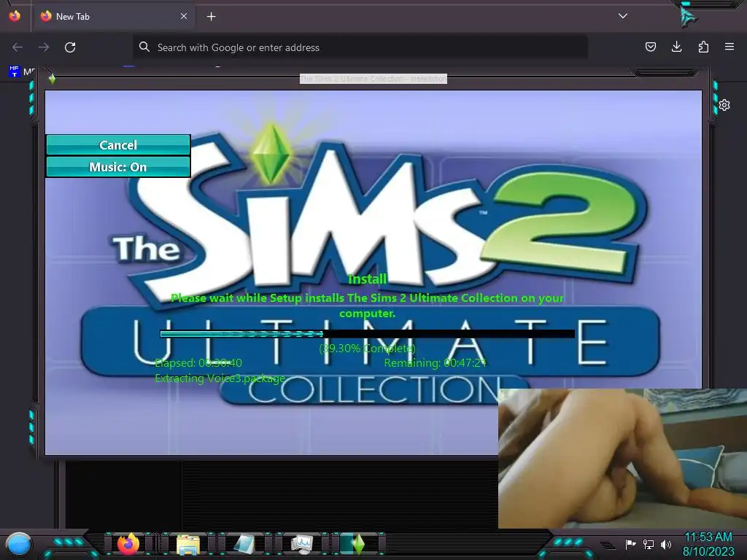Click the 'Extracting Voice3.package' status text
747x560 pixels.
coord(220,378)
